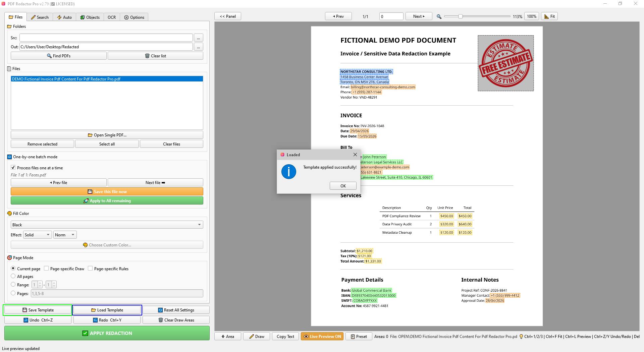Viewport: 644px width, 352px height.
Task: Click the Redo button
Action: click(x=107, y=320)
